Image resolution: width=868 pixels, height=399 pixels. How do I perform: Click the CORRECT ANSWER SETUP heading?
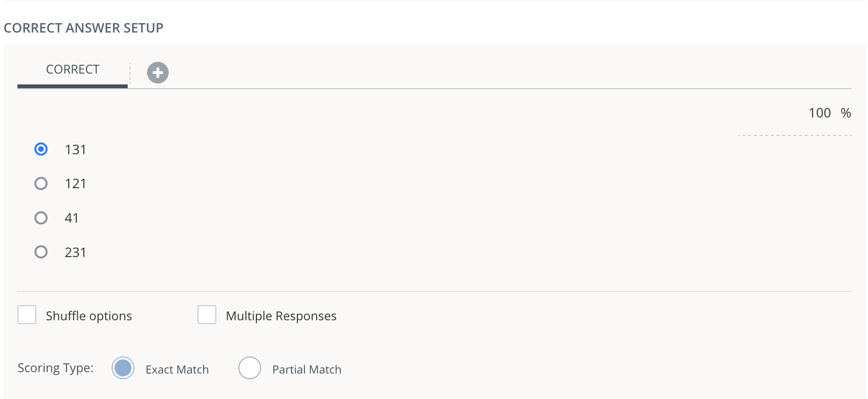pos(83,28)
